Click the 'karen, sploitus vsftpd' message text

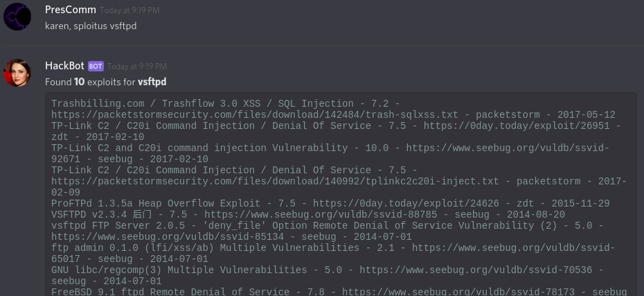[x=92, y=26]
